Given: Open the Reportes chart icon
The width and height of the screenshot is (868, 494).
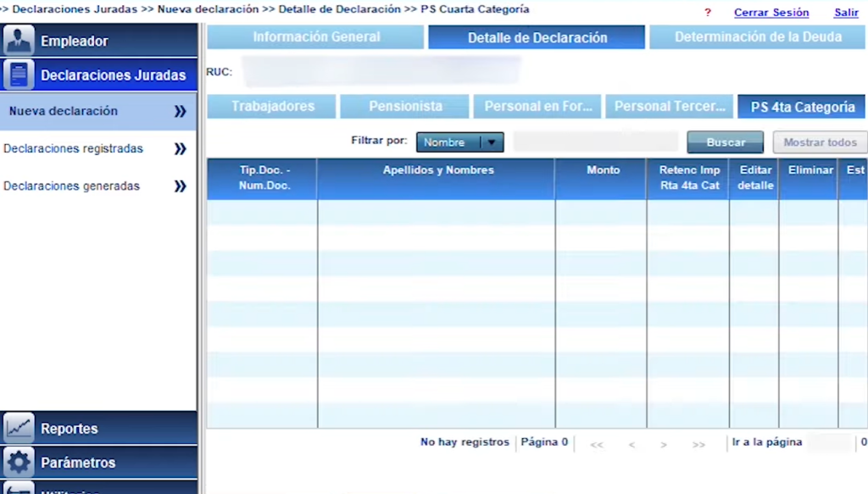Looking at the screenshot, I should 19,428.
